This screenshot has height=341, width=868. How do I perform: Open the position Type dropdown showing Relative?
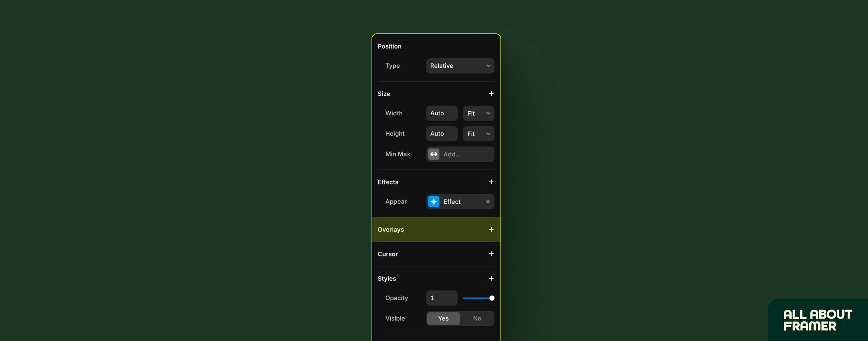(460, 66)
